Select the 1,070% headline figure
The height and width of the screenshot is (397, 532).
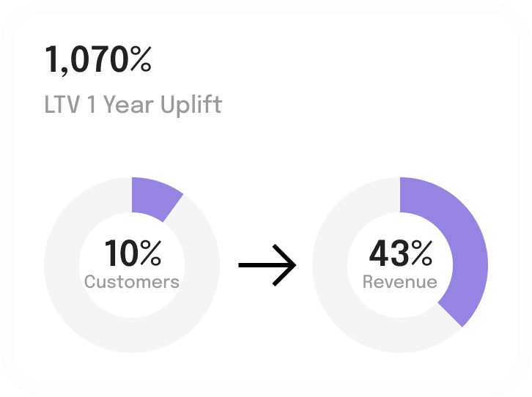(97, 59)
